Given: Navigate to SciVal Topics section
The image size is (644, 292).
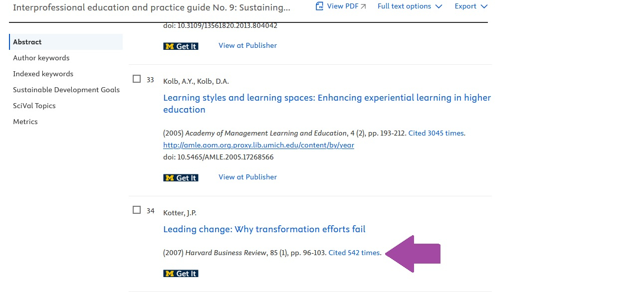Looking at the screenshot, I should (34, 106).
